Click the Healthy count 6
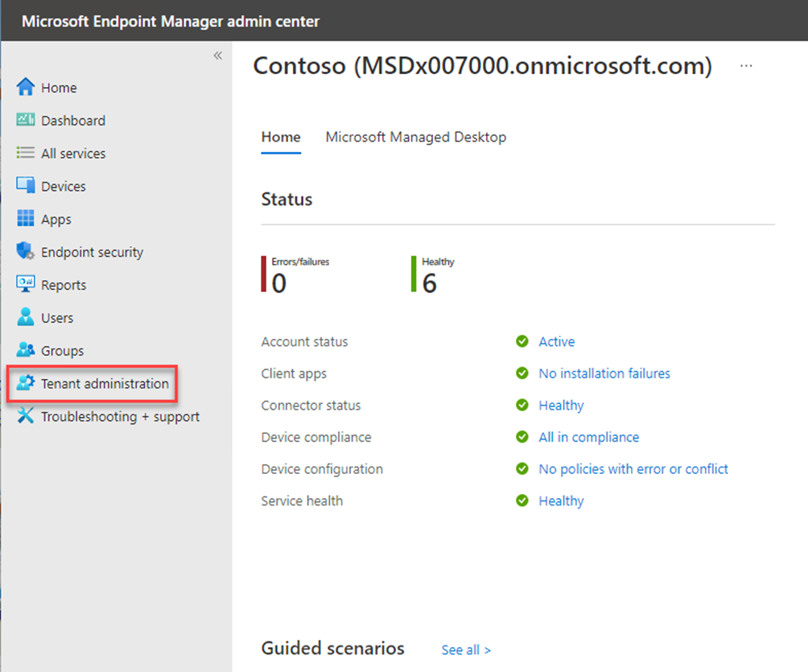 (429, 283)
